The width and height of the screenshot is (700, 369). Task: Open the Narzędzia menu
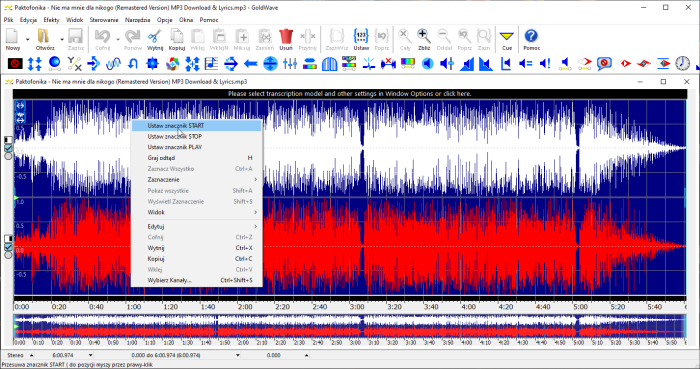138,20
